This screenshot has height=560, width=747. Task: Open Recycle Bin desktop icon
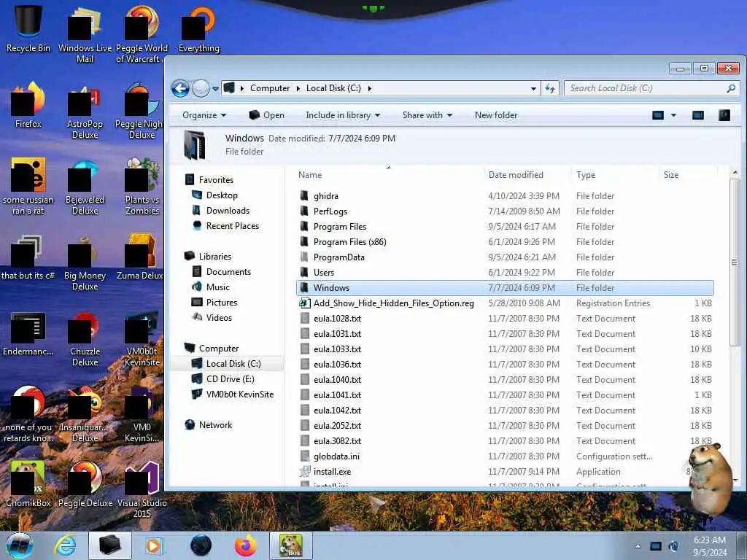pos(28,28)
